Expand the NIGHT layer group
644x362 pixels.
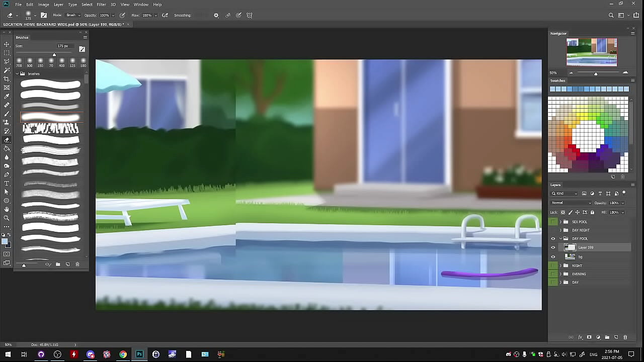pos(560,265)
